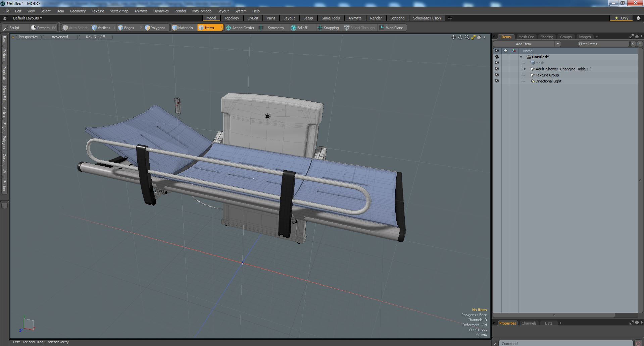Expand the Adult_Shower_Changing_Table group

525,69
